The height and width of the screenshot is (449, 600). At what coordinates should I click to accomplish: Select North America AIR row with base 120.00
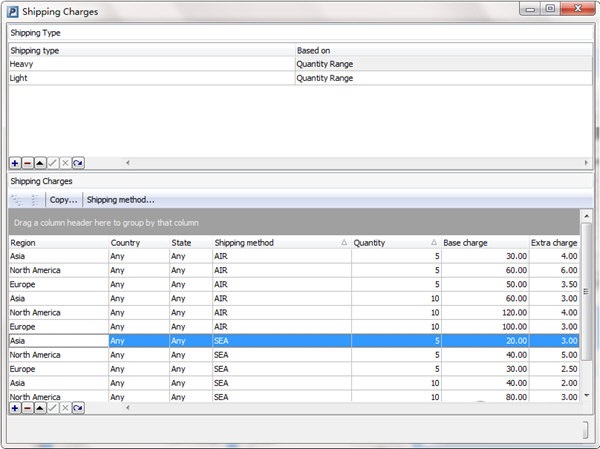[294, 313]
